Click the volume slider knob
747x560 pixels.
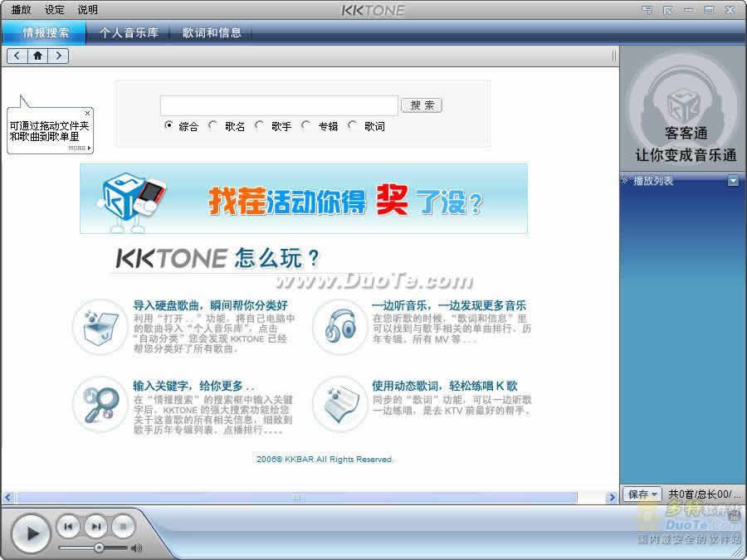[x=99, y=548]
